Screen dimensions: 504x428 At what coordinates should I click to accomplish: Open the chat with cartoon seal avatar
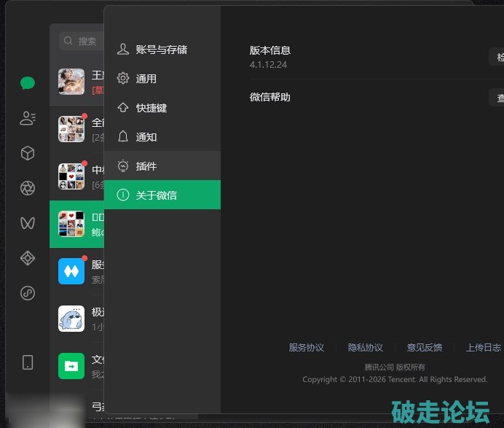click(x=76, y=319)
